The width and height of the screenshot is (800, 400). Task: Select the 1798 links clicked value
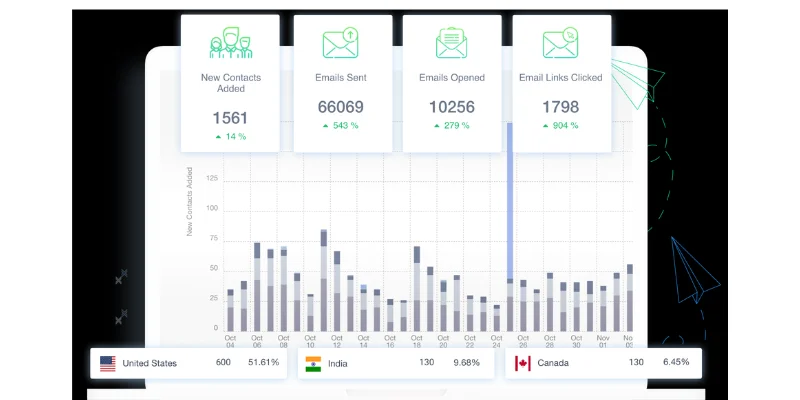tap(561, 107)
